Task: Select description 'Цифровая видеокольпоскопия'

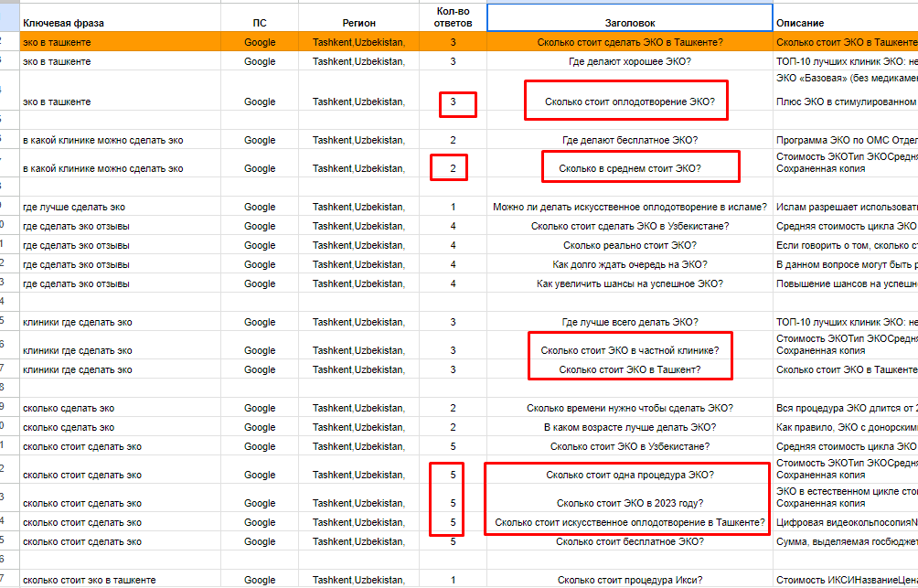Action: click(x=846, y=522)
